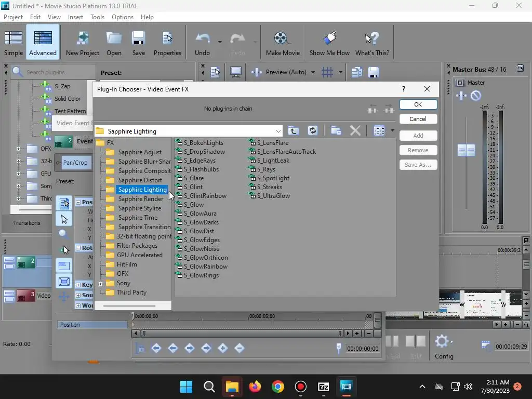This screenshot has width=532, height=399.
Task: Open Preview (Auto) quality dropdown
Action: coord(313,72)
